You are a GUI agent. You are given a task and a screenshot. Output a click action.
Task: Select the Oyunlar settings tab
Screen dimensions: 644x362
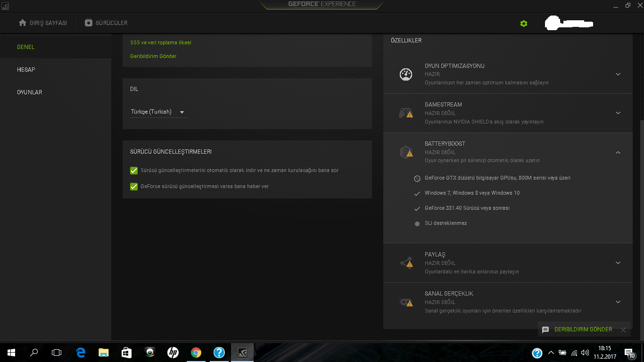click(x=56, y=92)
